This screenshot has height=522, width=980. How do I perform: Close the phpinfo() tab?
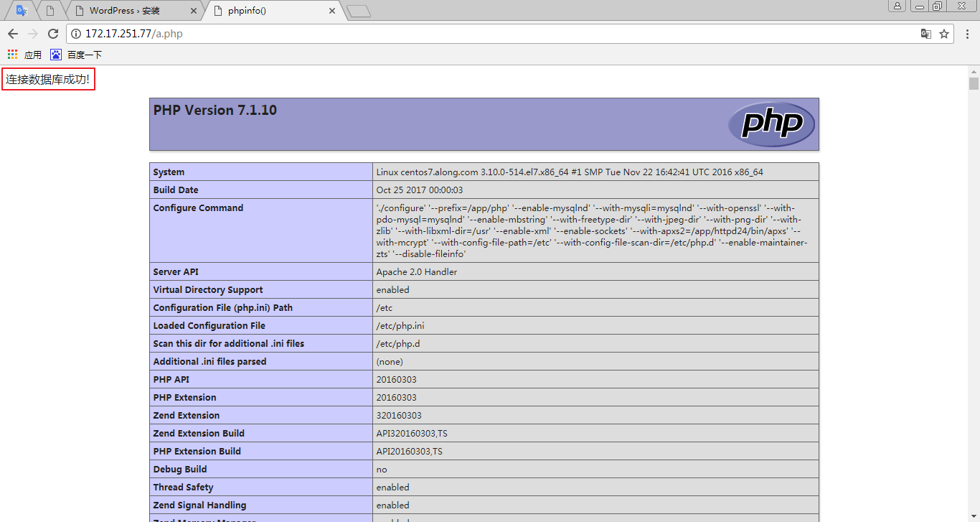tap(331, 11)
